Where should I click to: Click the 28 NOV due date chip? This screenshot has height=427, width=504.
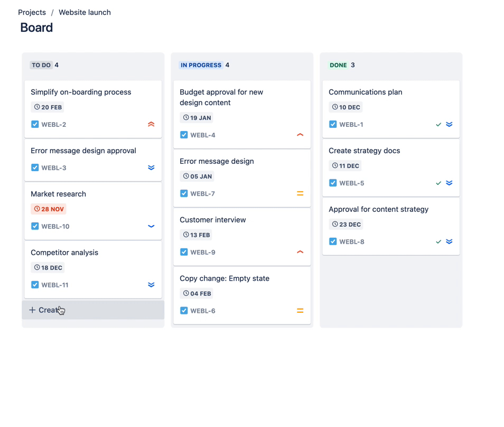point(48,209)
